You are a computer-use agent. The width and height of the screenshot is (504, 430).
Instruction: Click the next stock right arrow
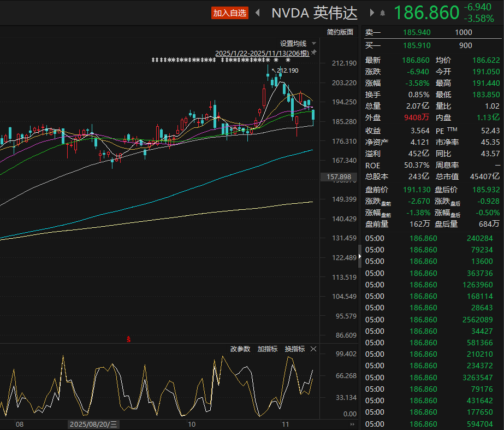tap(372, 13)
